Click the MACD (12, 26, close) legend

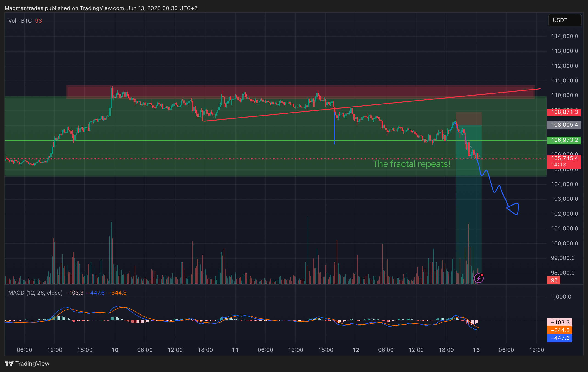coord(35,293)
